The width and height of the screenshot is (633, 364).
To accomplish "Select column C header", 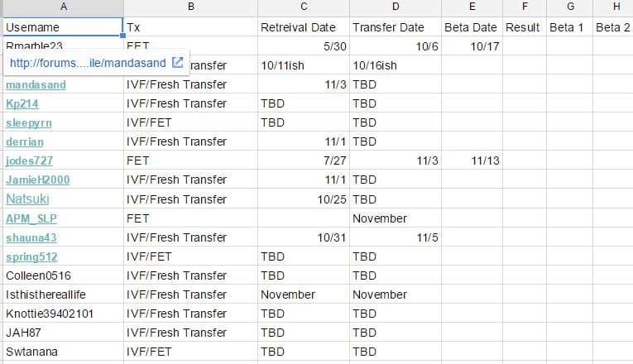I will point(304,7).
